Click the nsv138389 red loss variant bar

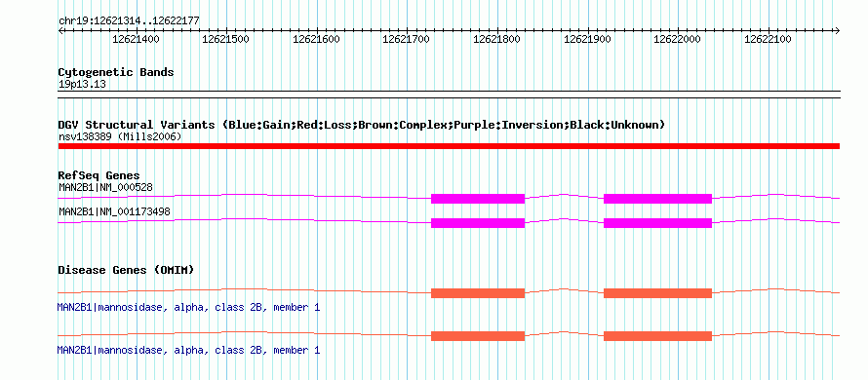click(x=449, y=146)
